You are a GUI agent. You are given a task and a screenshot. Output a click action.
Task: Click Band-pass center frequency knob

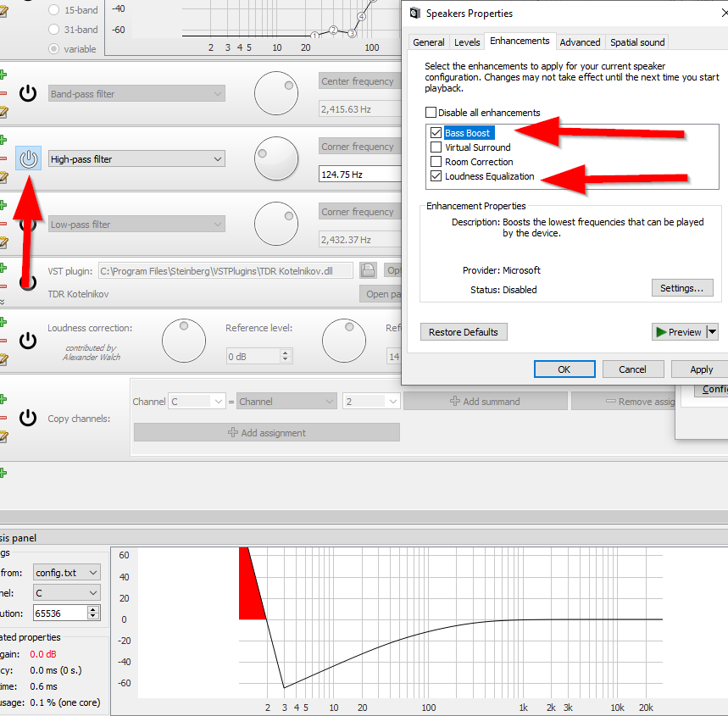(x=275, y=93)
